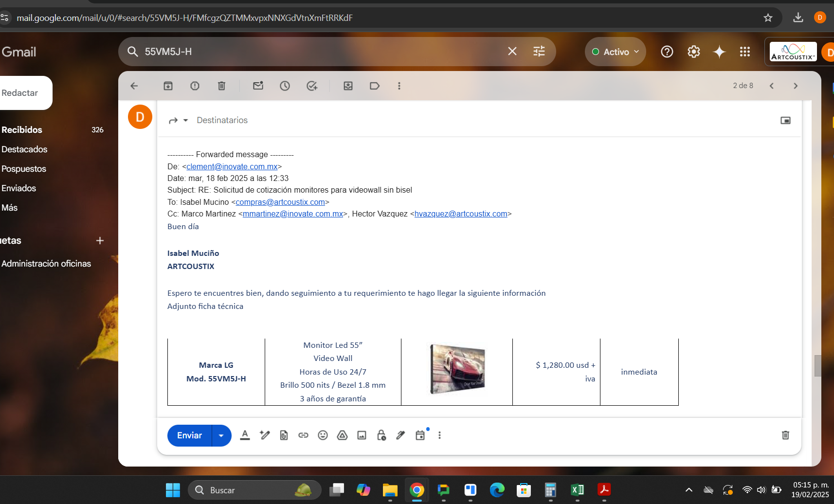The height and width of the screenshot is (504, 834).
Task: Bookmark this page star icon
Action: pyautogui.click(x=768, y=18)
